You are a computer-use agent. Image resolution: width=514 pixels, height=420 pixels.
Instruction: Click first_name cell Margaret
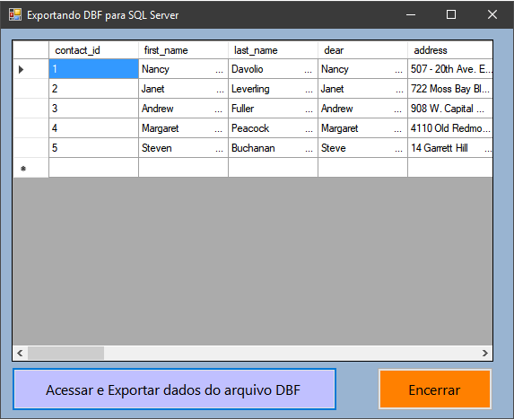[x=183, y=128]
